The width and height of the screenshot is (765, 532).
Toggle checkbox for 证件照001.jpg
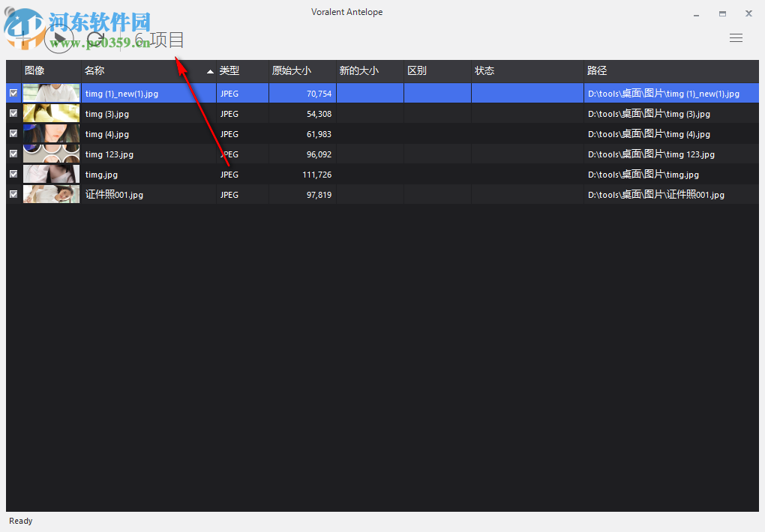click(x=13, y=194)
